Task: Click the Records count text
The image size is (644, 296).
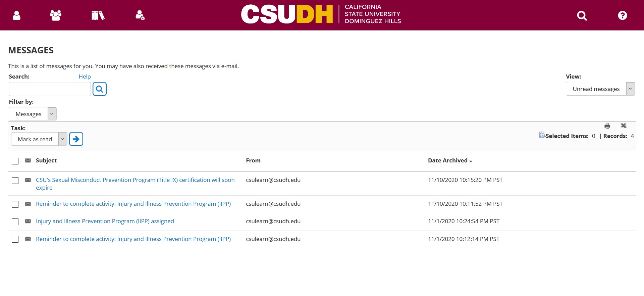Action: (x=619, y=136)
